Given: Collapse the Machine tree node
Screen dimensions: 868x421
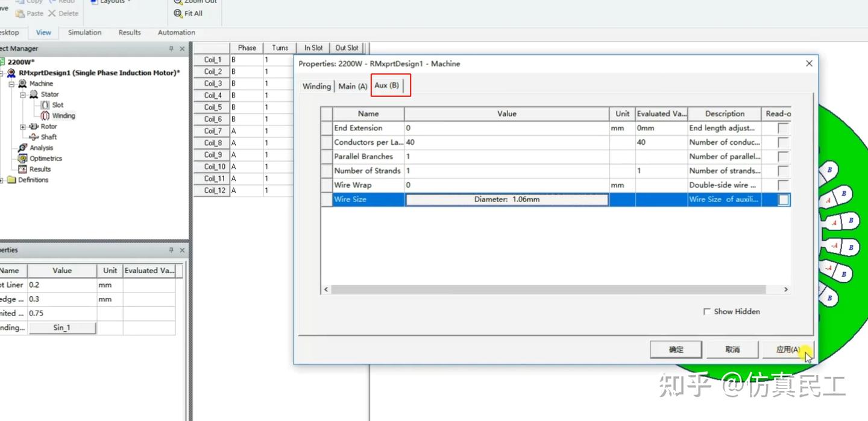Looking at the screenshot, I should [x=11, y=84].
